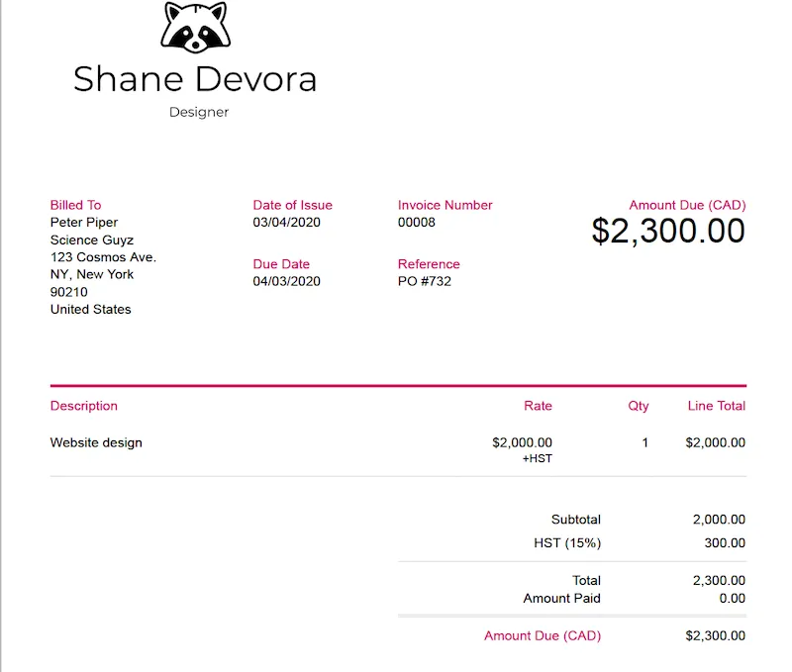
Task: Click the "Subtotal" label
Action: pos(576,520)
